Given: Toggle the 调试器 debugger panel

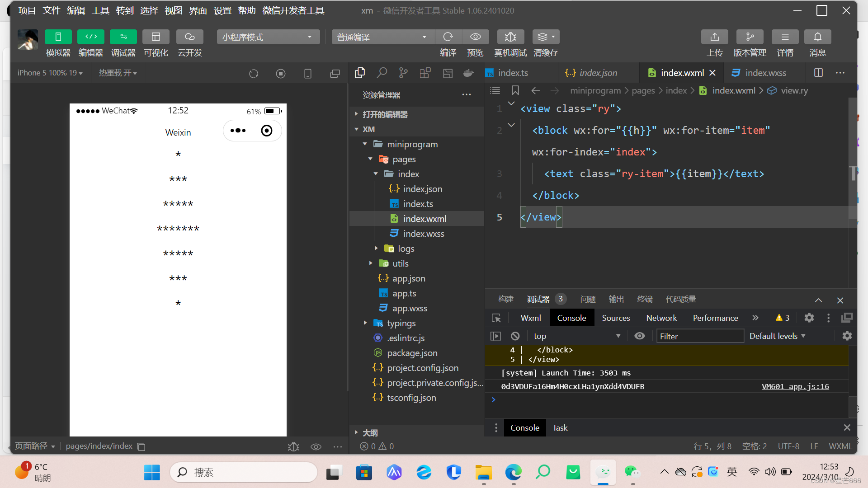Looking at the screenshot, I should (x=123, y=37).
